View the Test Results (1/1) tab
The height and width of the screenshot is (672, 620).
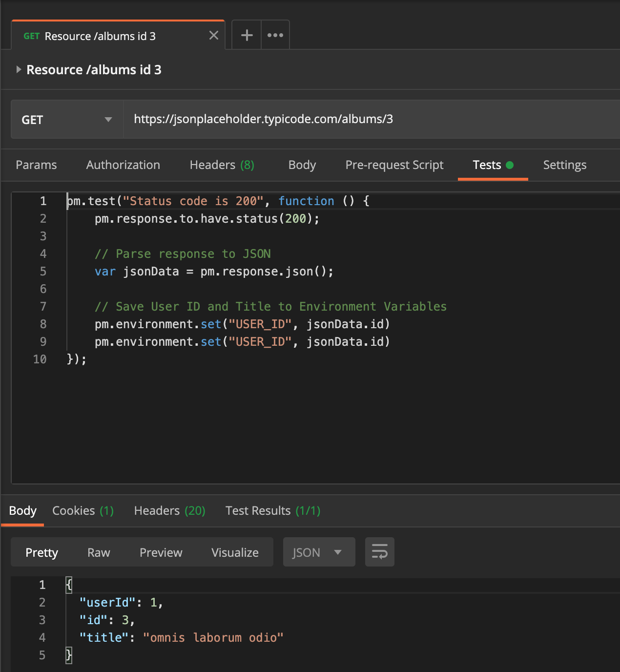tap(272, 510)
